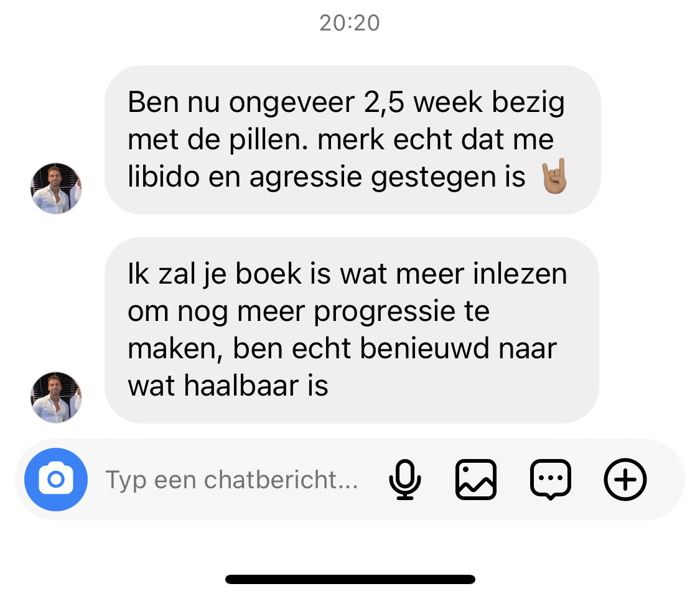
Task: Open the blue camera button
Action: coord(56,480)
